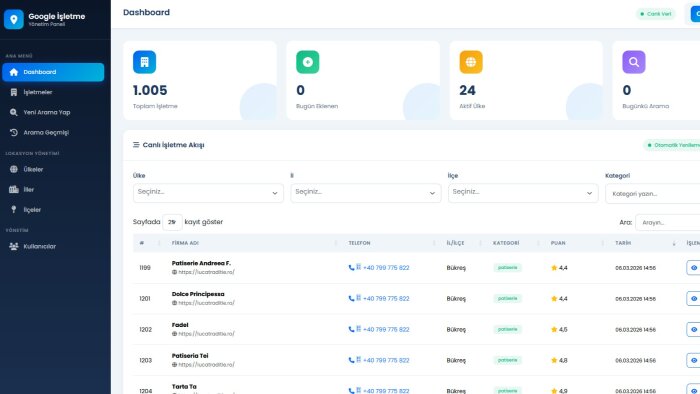Click Bükreş cell in row 1201
Viewport: 700px width, 394px height.
click(x=456, y=299)
